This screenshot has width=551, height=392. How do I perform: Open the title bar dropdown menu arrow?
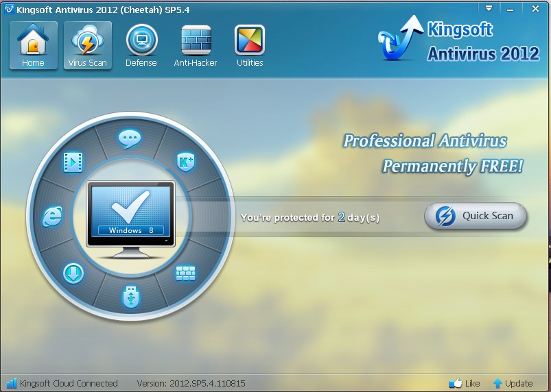click(489, 8)
